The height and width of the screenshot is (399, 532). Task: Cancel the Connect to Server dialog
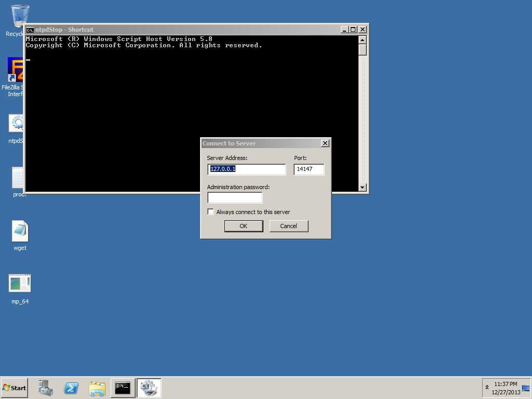point(289,226)
